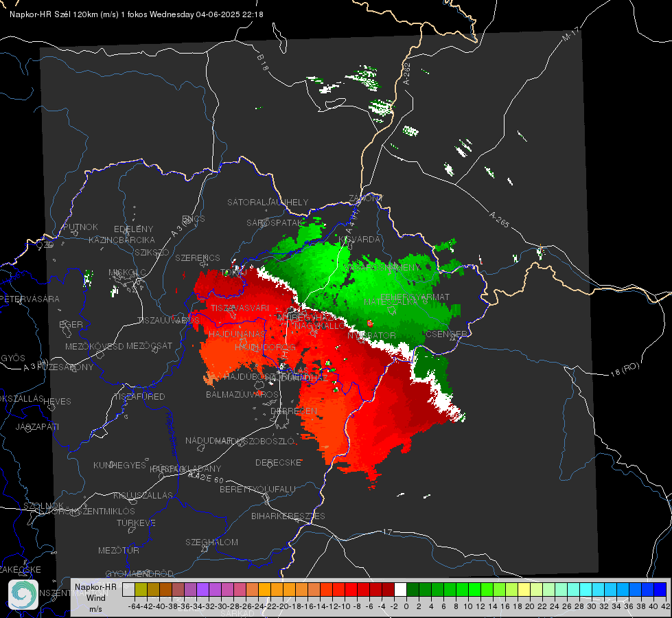
Task: Click the SÁROSPATAK label
Action: point(275,222)
